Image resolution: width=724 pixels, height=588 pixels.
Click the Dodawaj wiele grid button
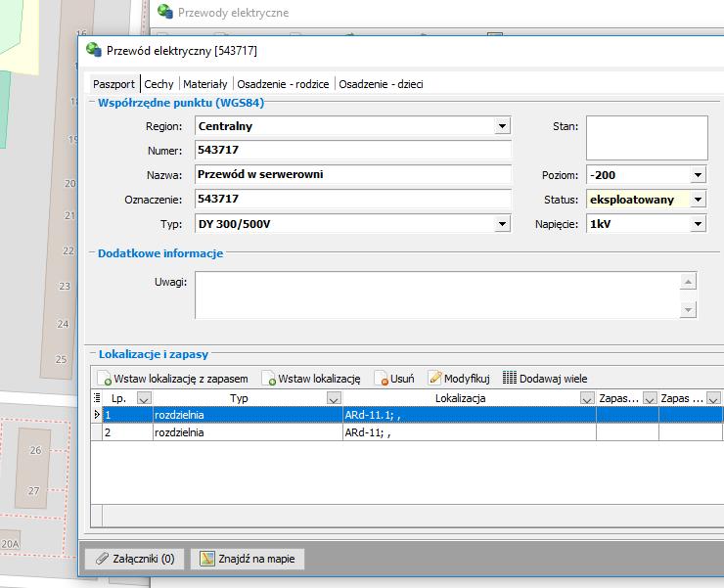pos(545,379)
